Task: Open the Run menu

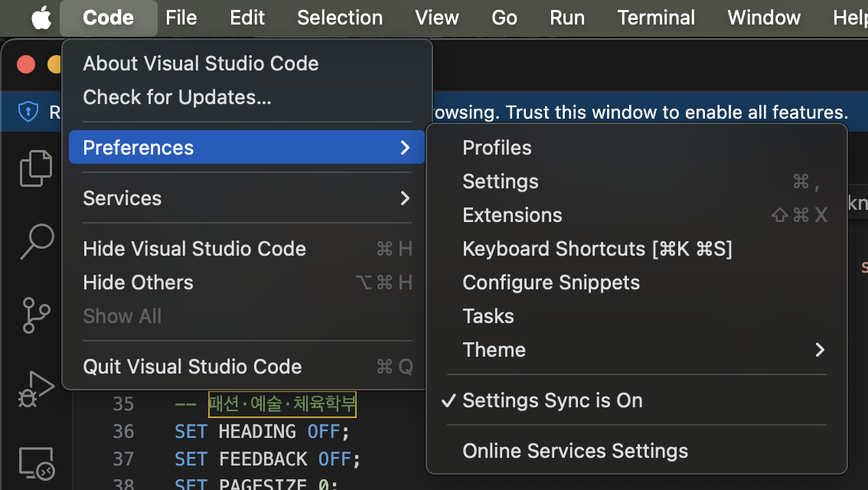Action: (x=567, y=18)
